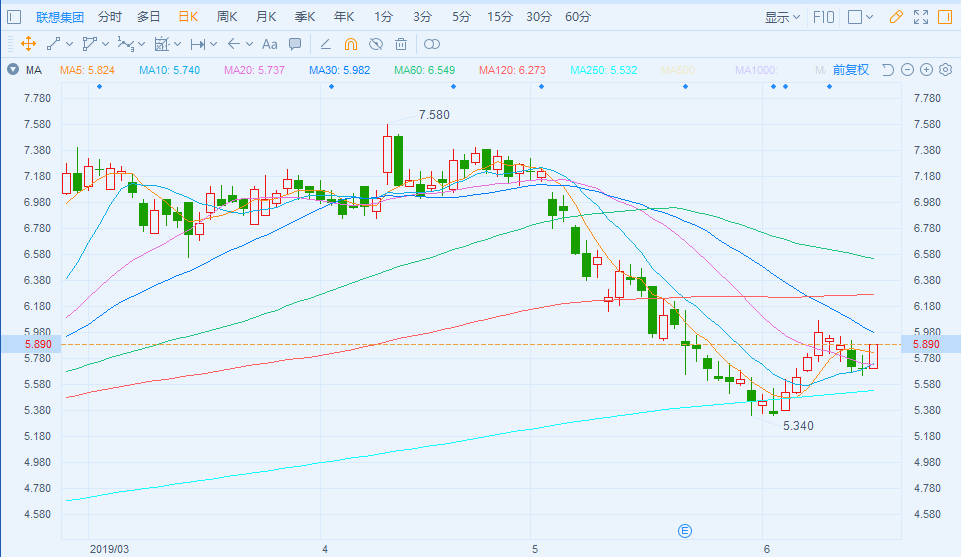Viewport: 961px width, 557px height.
Task: Toggle hide drawings eye icon
Action: [376, 44]
